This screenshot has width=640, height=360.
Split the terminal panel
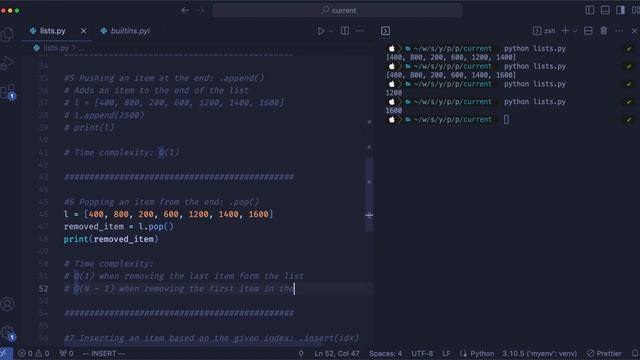click(x=588, y=31)
